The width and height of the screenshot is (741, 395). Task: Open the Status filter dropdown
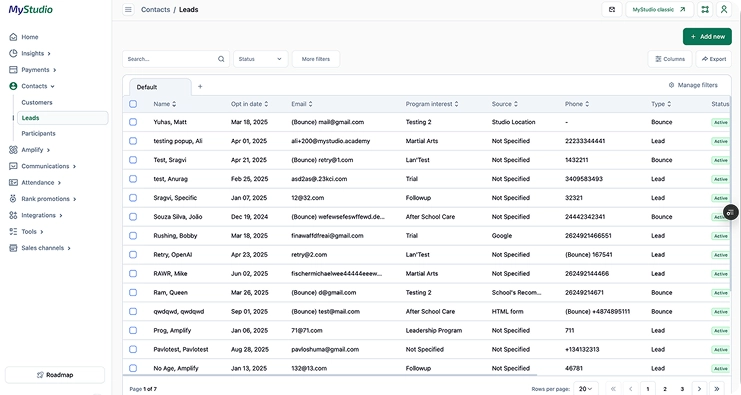coord(260,59)
